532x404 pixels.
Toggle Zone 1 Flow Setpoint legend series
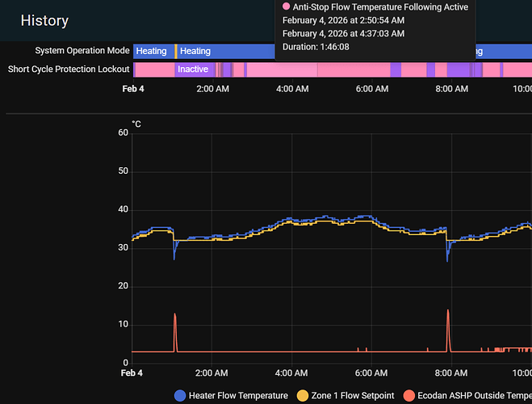pyautogui.click(x=354, y=395)
